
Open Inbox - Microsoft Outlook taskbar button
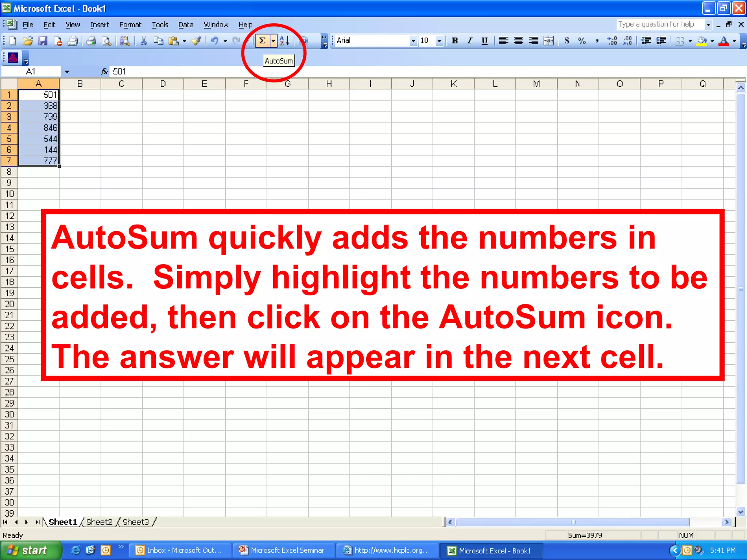(x=180, y=551)
